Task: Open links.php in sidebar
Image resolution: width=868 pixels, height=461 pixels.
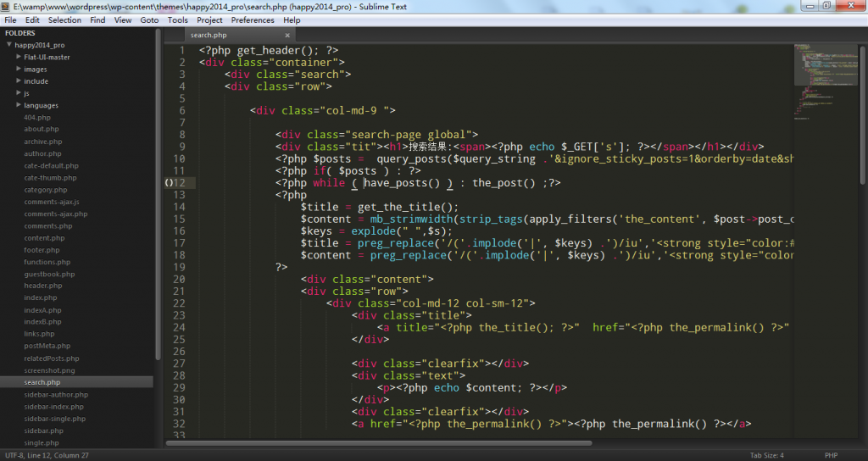Action: click(x=39, y=334)
